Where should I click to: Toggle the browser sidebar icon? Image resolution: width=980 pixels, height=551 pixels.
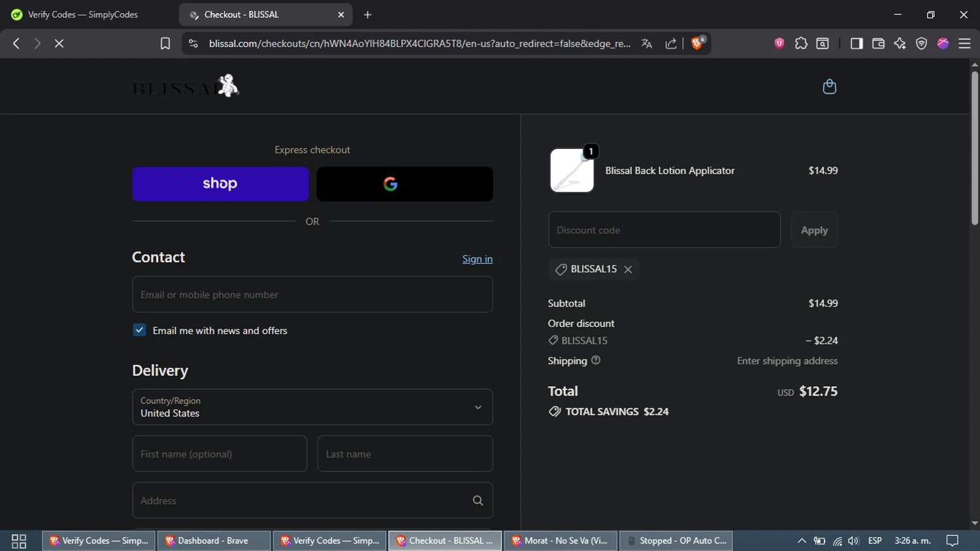(857, 43)
